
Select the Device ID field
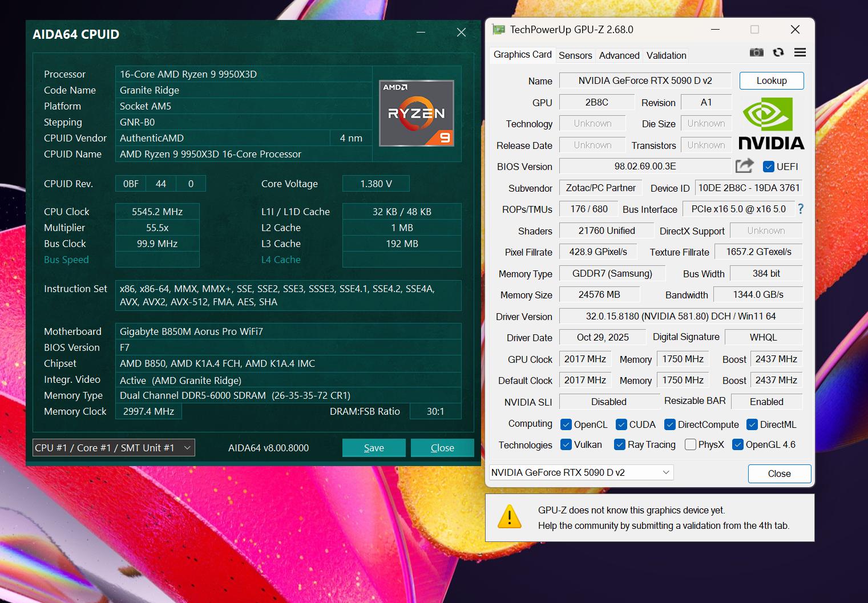(x=748, y=187)
